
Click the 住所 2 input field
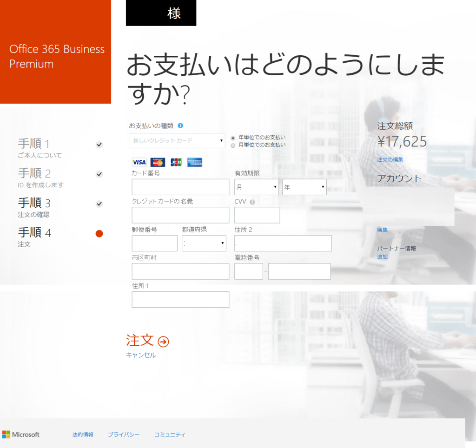coord(283,243)
